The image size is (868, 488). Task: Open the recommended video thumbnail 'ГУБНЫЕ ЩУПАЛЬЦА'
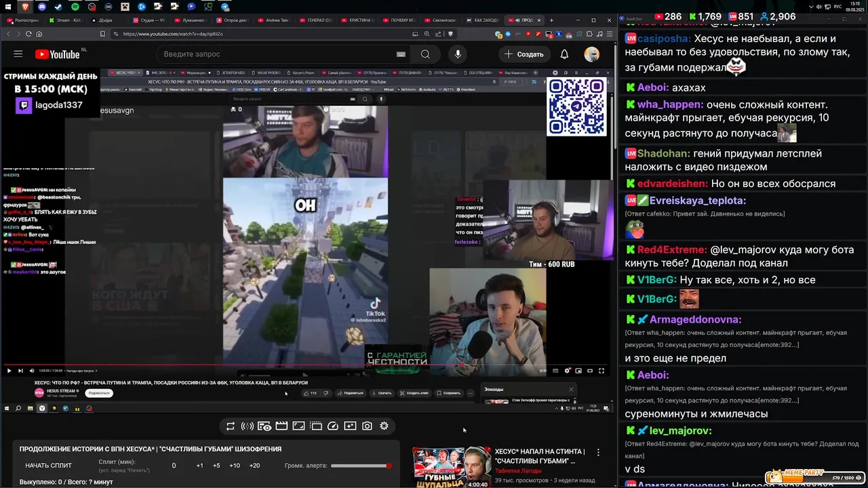pyautogui.click(x=452, y=467)
